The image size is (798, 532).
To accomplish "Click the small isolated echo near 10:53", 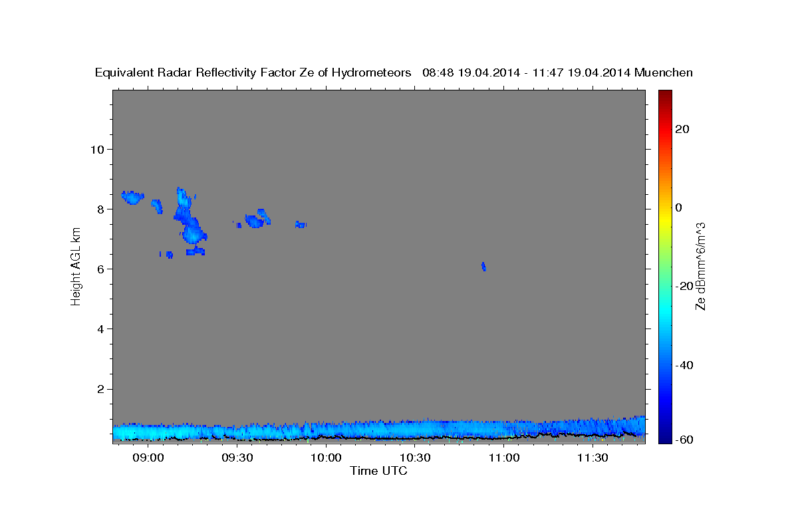I will point(483,267).
